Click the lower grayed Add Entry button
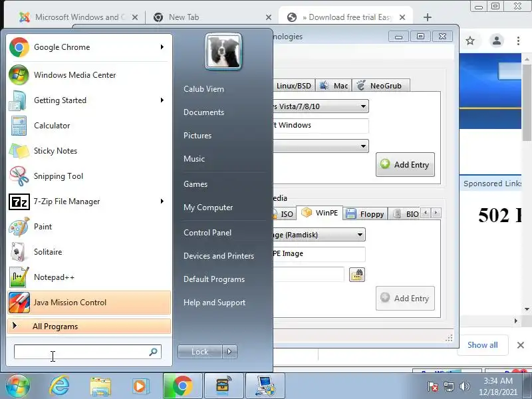The width and height of the screenshot is (532, 399). point(405,298)
